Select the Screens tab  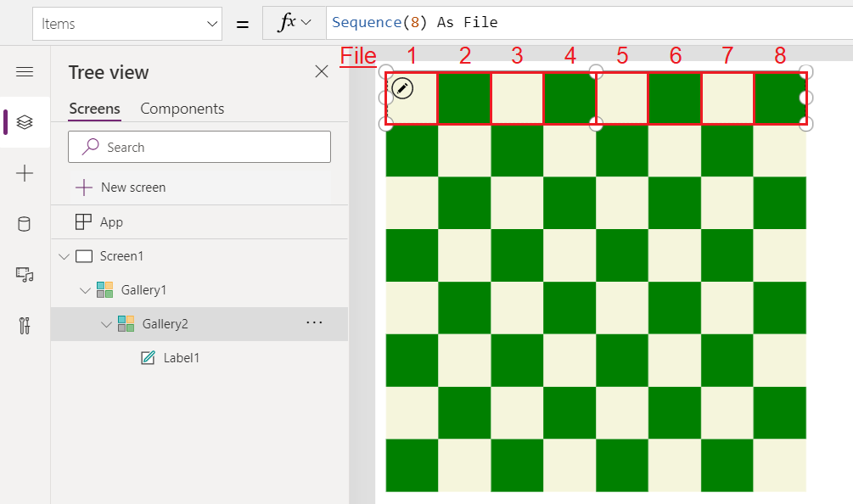coord(94,109)
